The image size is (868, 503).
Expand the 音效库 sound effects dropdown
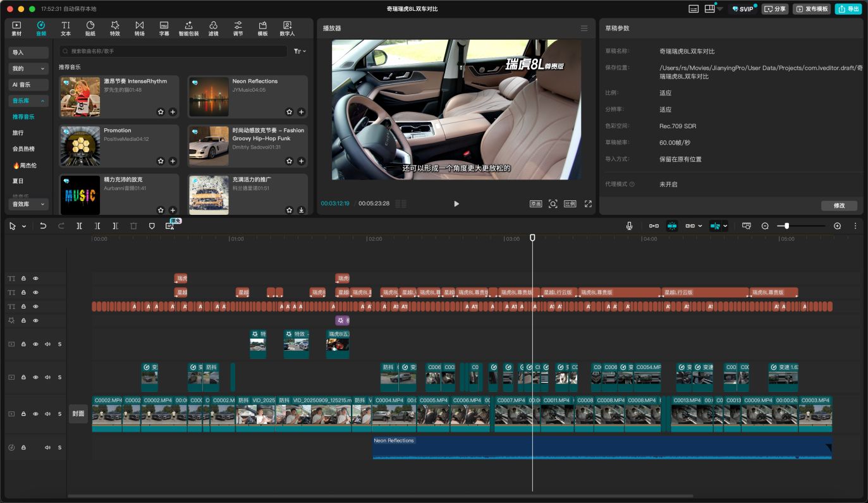(x=28, y=204)
